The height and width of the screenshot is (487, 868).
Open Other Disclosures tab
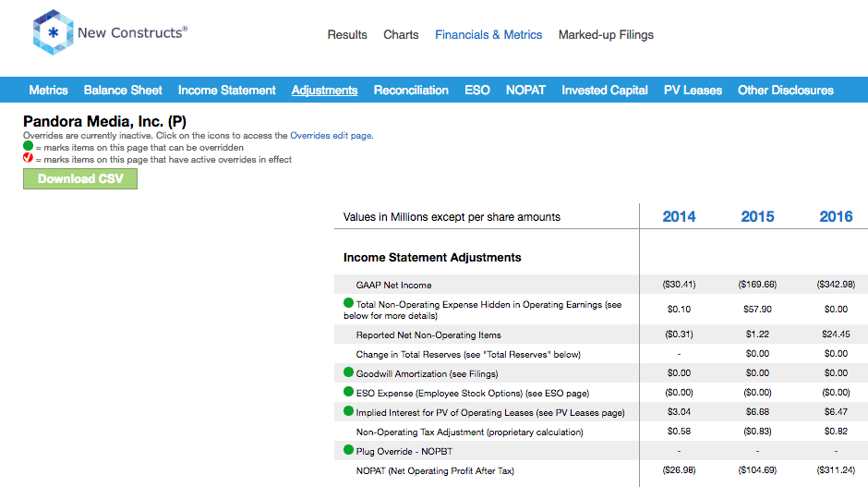pos(786,90)
